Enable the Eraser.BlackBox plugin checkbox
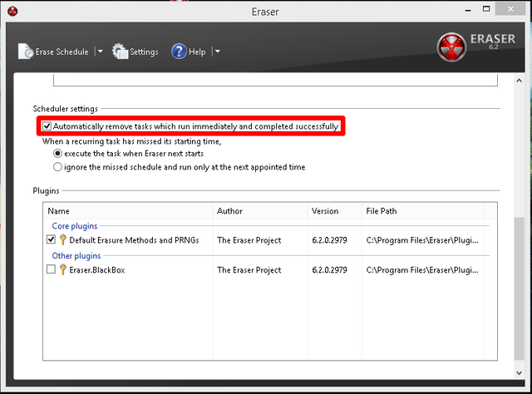Viewport: 532px width, 394px height. pyautogui.click(x=51, y=269)
